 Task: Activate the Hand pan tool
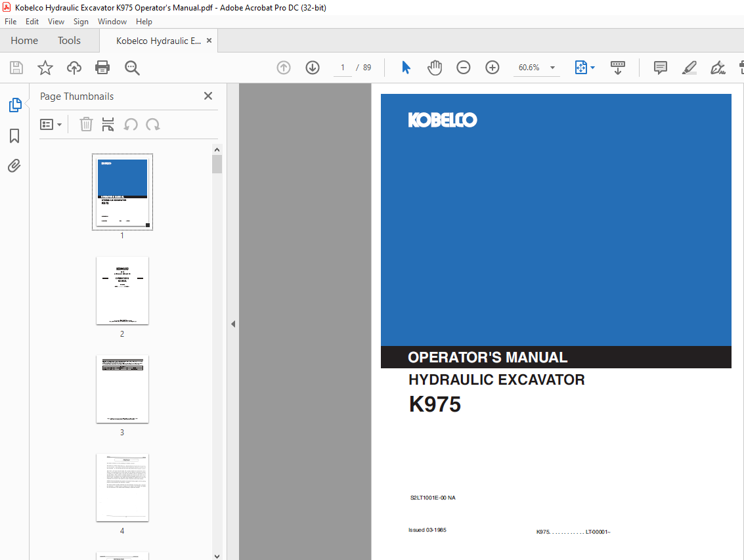(x=435, y=68)
